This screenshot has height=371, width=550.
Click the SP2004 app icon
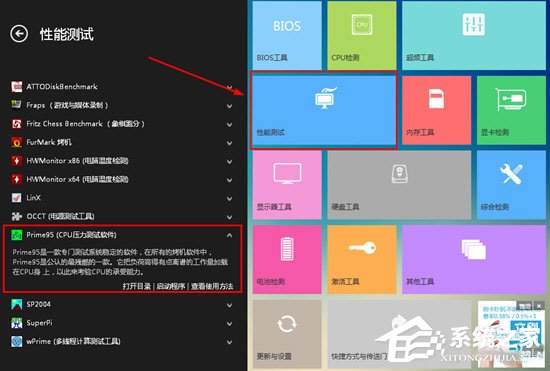16,304
